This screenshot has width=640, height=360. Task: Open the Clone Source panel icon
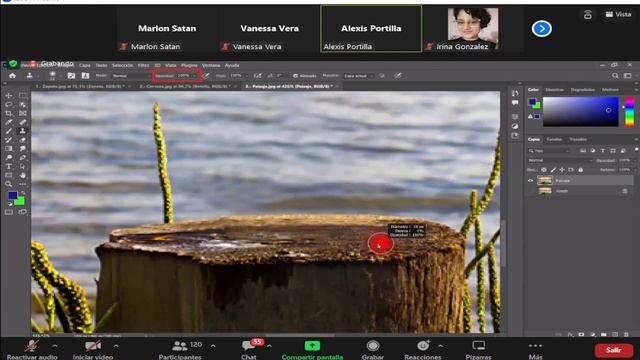click(x=85, y=76)
